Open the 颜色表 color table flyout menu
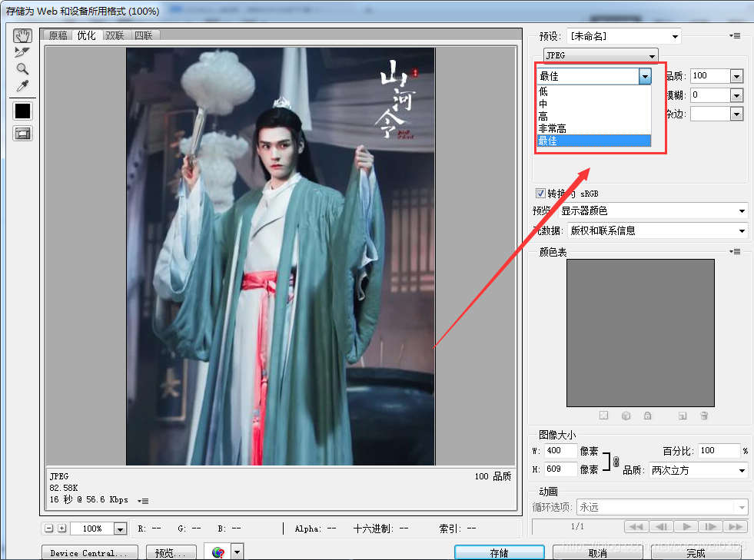 [x=735, y=251]
